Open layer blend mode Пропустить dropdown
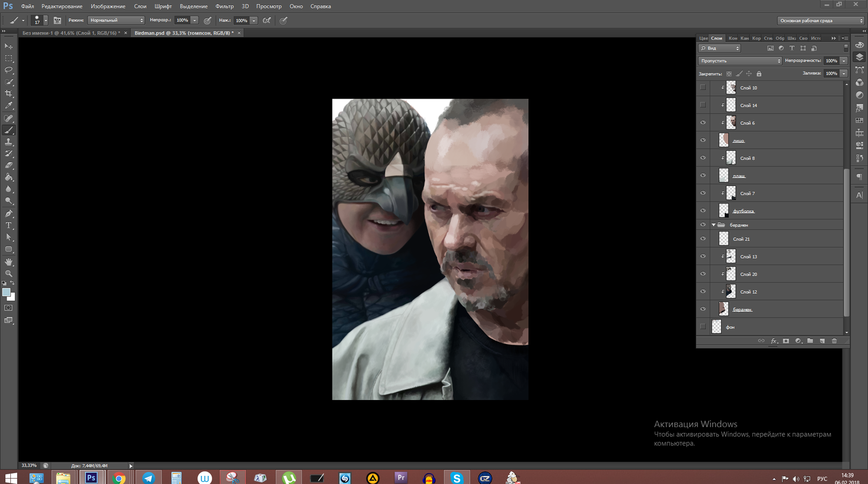This screenshot has width=868, height=484. (x=740, y=61)
